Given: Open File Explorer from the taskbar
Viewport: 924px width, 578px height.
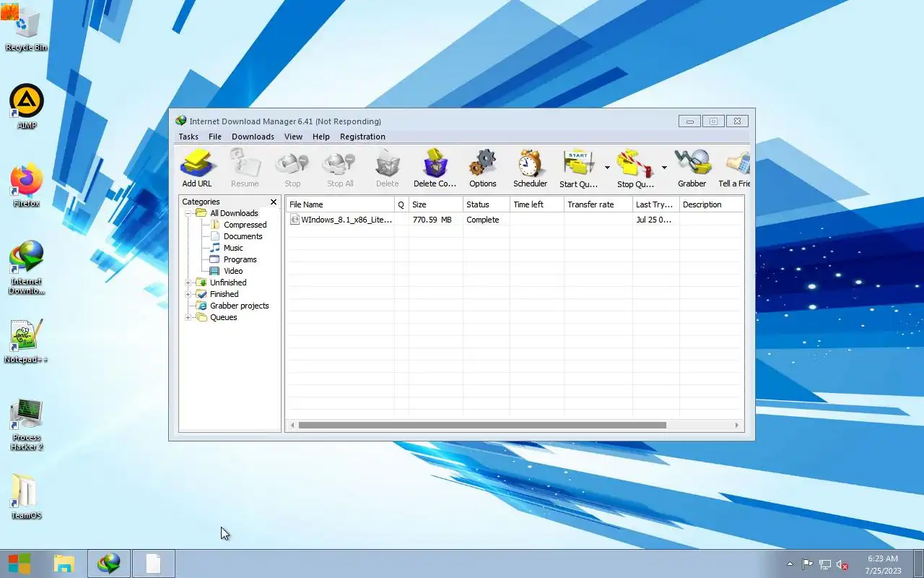Looking at the screenshot, I should point(64,564).
